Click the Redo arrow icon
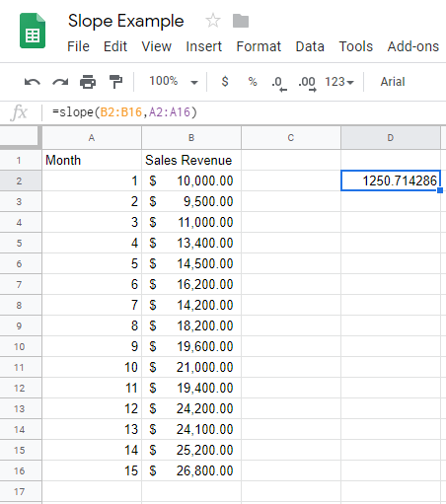Image resolution: width=446 pixels, height=504 pixels. point(60,82)
